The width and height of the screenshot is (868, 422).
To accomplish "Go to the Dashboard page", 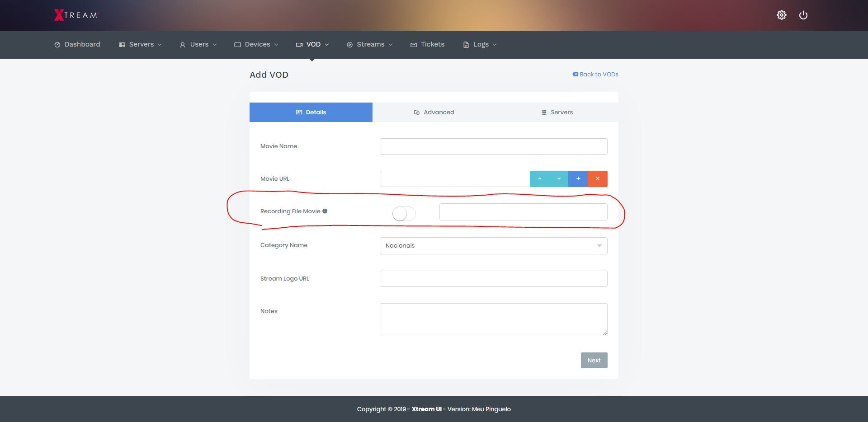I will (x=77, y=44).
